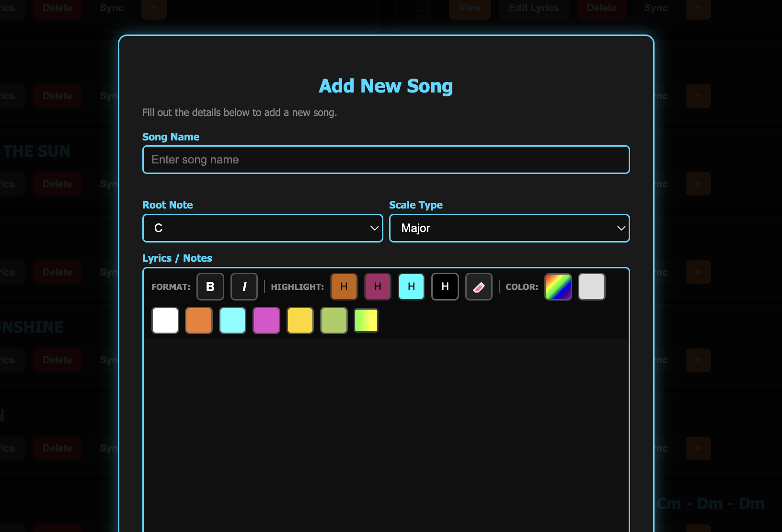The height and width of the screenshot is (532, 782).
Task: Choose the orange text color swatch
Action: point(199,320)
